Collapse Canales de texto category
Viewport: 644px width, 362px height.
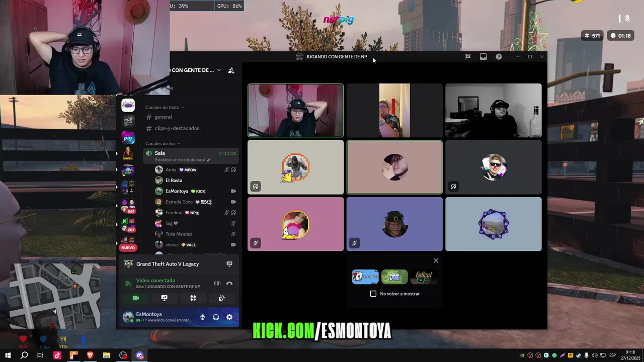pos(165,107)
